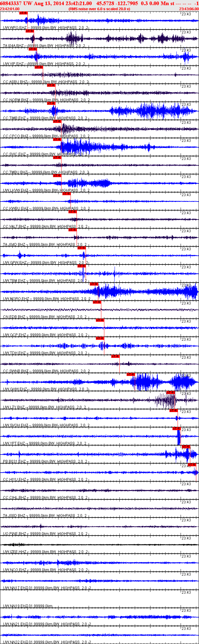Viewport: 199px width, 644px height.
Task: Select the red pick flag on CC.TIMB trace
Action: pos(51,103)
